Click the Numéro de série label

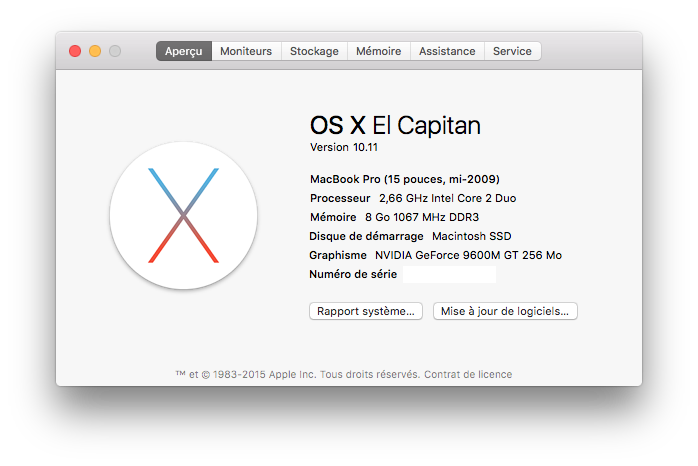(x=353, y=274)
